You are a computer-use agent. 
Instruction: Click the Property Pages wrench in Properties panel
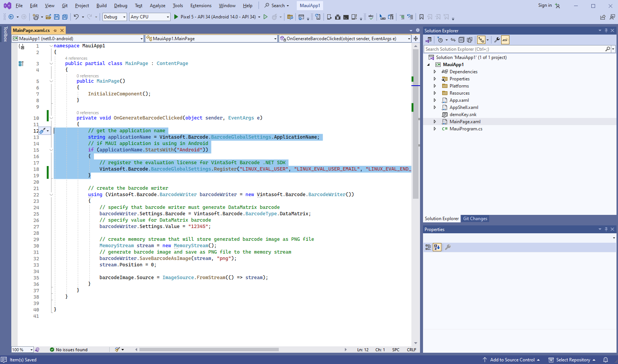tap(448, 247)
